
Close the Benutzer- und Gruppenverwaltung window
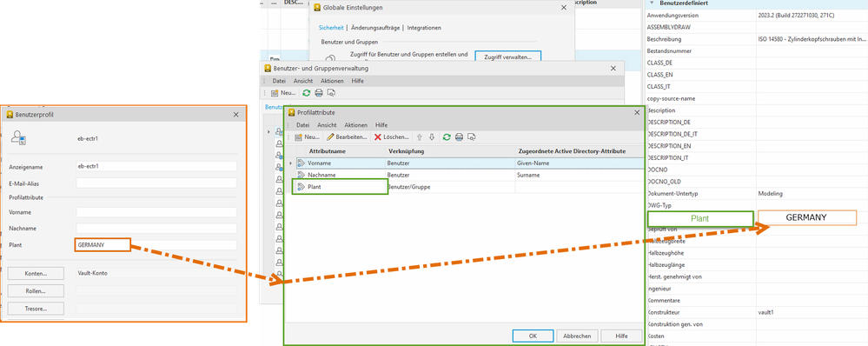tap(613, 68)
